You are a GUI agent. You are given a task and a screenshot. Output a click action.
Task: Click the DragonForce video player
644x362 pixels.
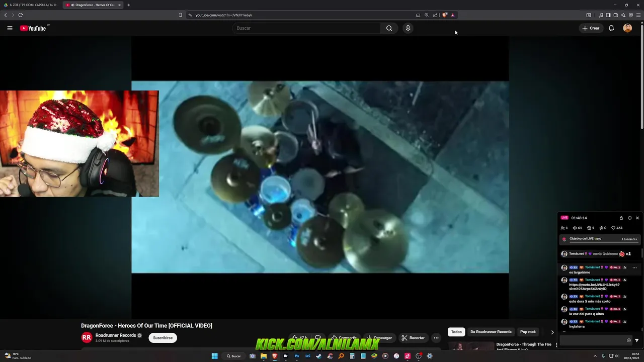(320, 177)
